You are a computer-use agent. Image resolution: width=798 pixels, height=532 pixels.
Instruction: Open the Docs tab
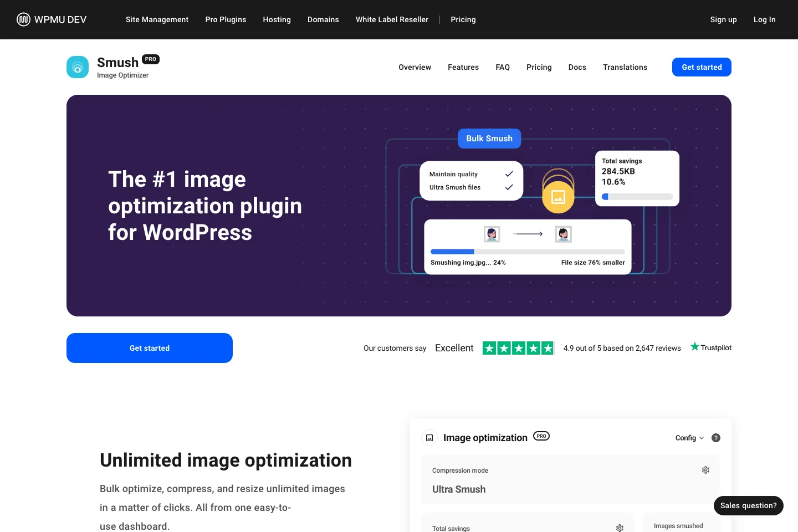point(577,67)
